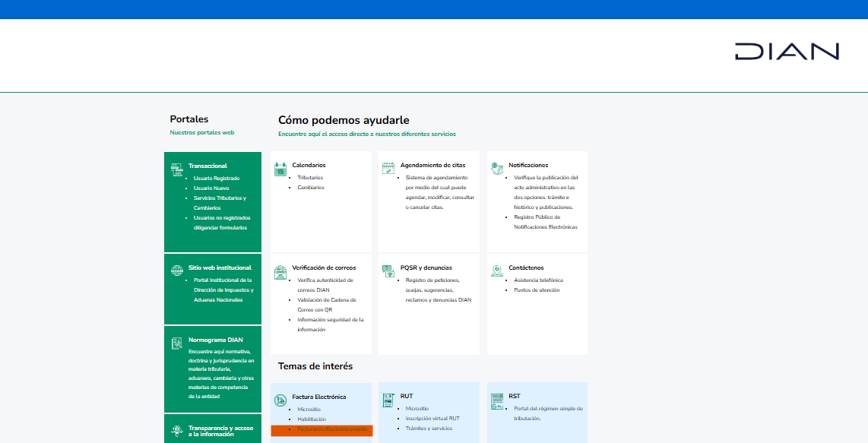Viewport: 868px width, 443px height.
Task: Click the Contáctenos location icon
Action: coord(497,271)
